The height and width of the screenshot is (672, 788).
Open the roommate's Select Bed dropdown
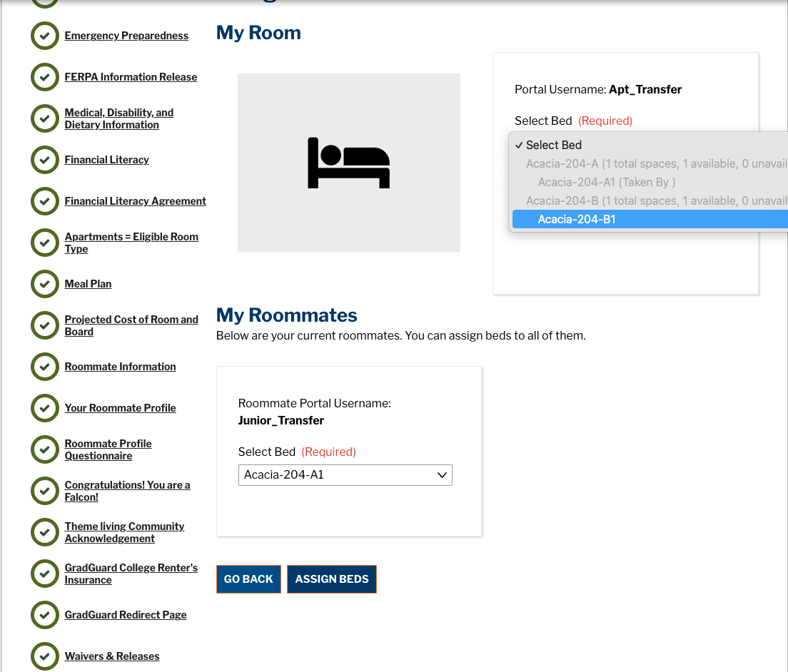pos(345,474)
